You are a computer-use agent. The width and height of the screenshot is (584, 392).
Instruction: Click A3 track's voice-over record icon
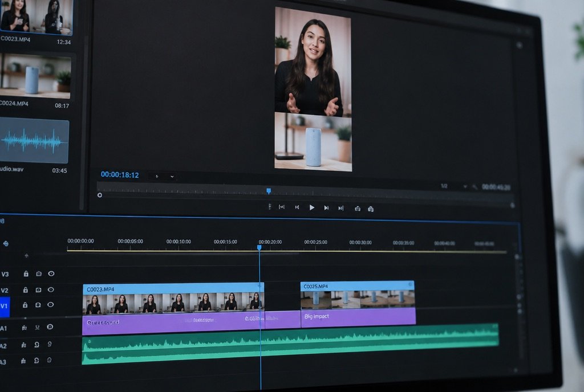pyautogui.click(x=49, y=360)
